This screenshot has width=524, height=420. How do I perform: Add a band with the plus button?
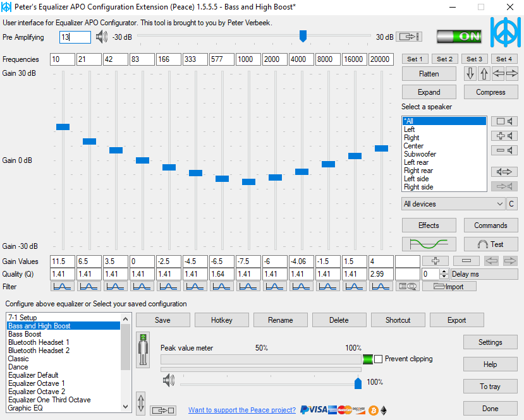click(x=436, y=261)
